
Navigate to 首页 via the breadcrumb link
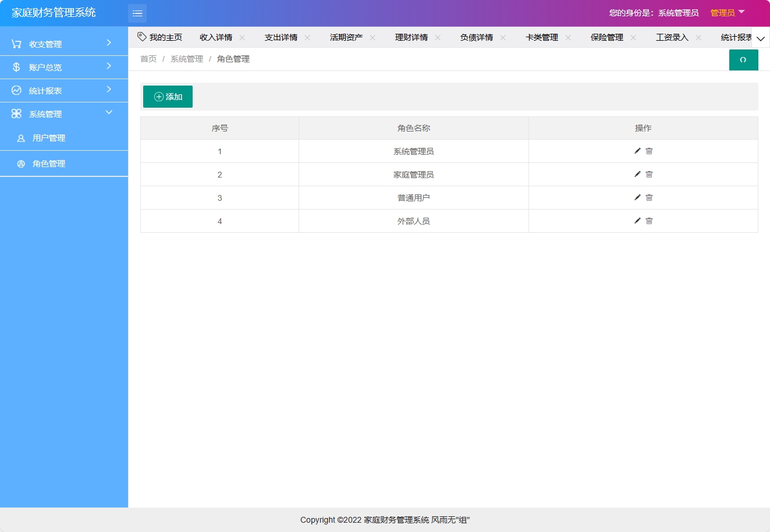point(148,58)
